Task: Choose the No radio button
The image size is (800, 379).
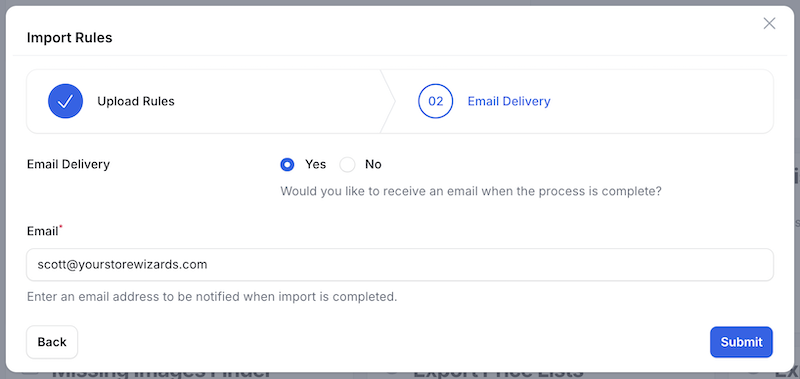Action: [x=347, y=164]
